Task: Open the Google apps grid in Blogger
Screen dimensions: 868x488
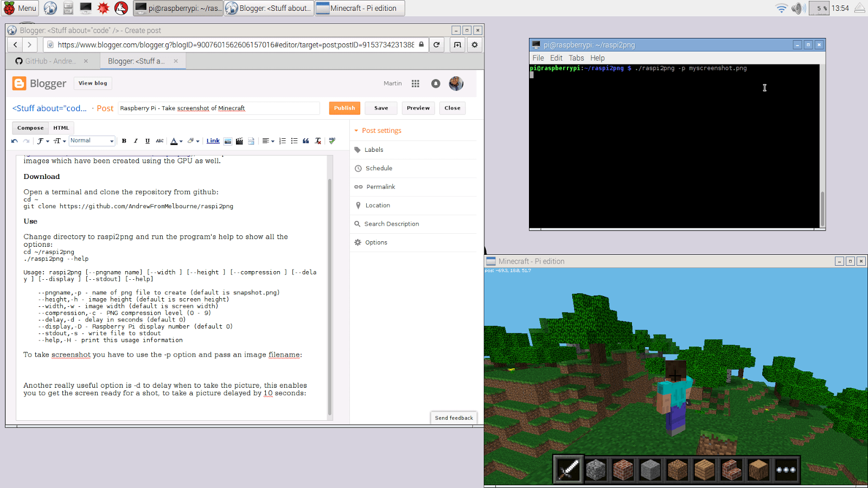Action: (x=416, y=84)
